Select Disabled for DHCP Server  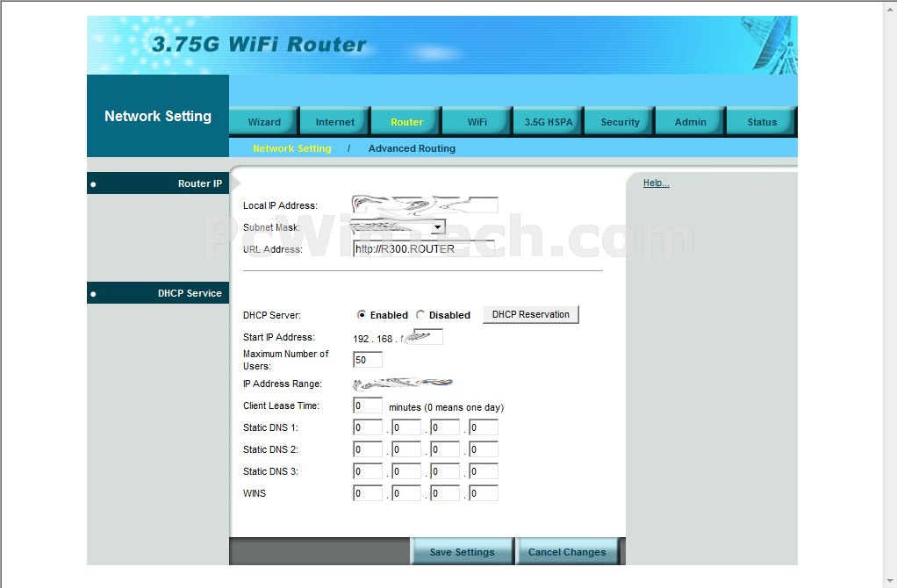click(420, 314)
